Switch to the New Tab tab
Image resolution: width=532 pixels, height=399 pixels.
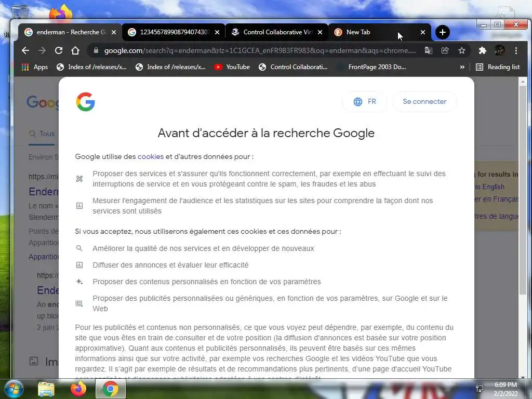379,32
